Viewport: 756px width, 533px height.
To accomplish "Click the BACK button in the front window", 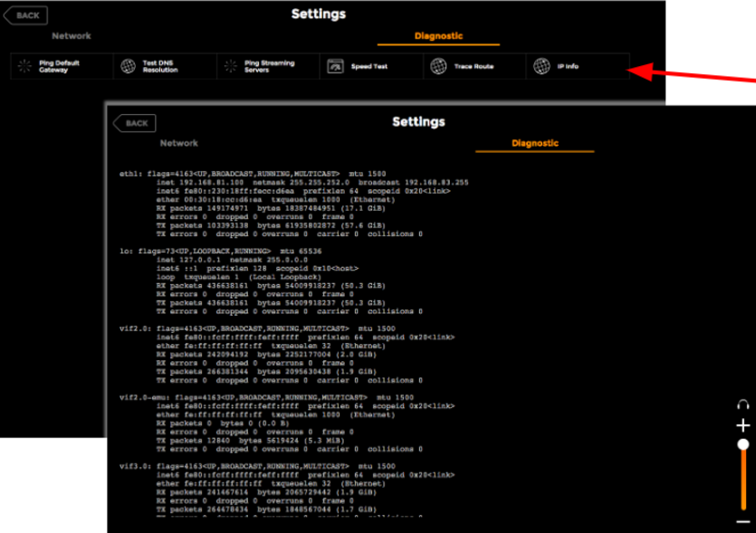I will (134, 123).
